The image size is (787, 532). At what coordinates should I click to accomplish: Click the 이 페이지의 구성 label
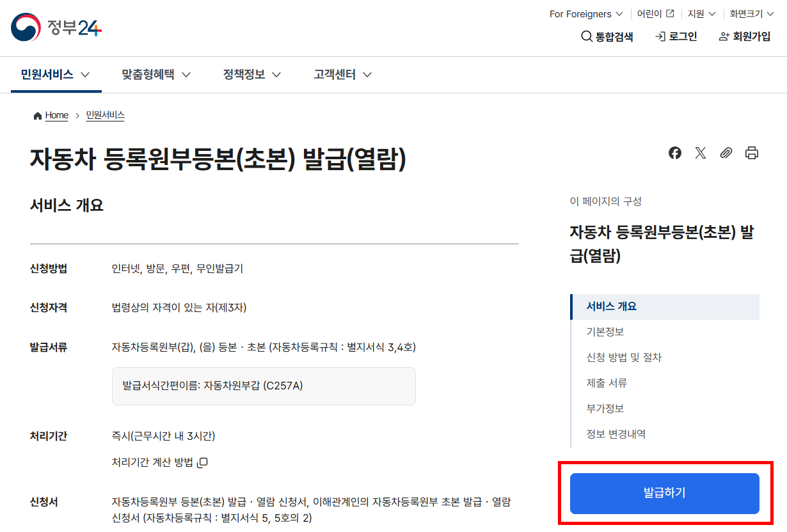(606, 201)
